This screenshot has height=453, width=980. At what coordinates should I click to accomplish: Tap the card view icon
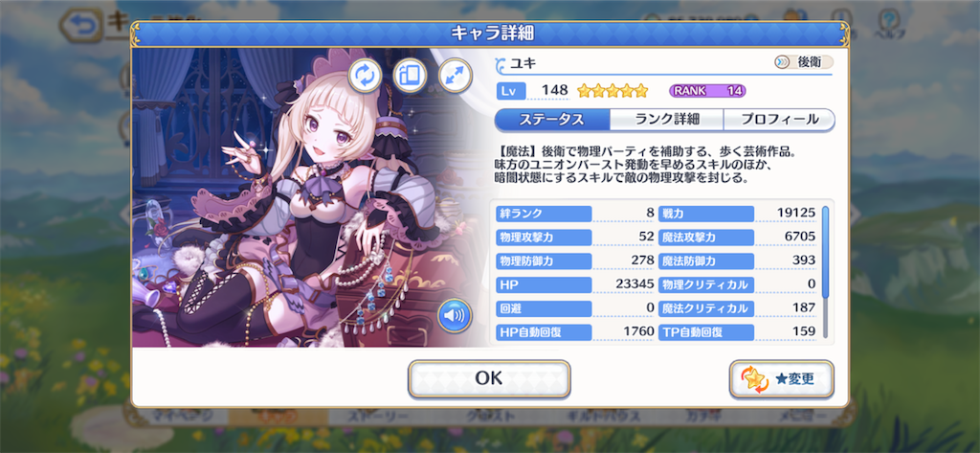pos(410,76)
